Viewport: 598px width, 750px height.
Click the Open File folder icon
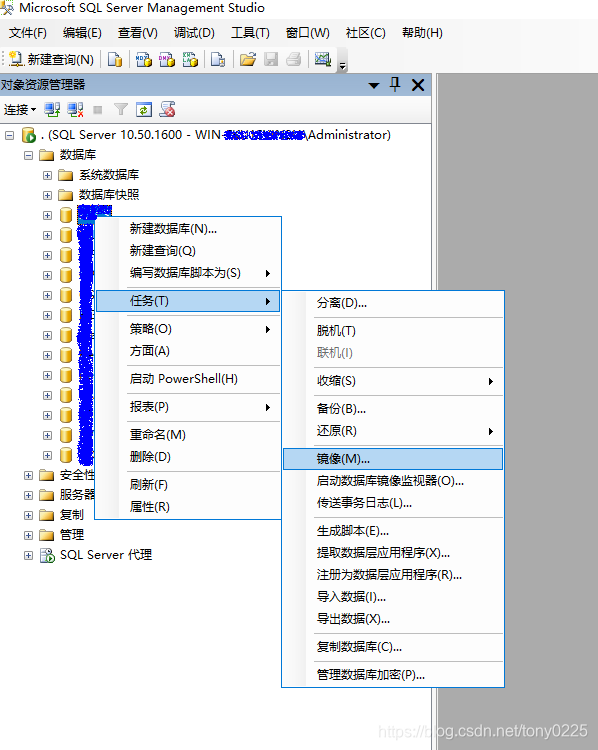click(x=248, y=59)
